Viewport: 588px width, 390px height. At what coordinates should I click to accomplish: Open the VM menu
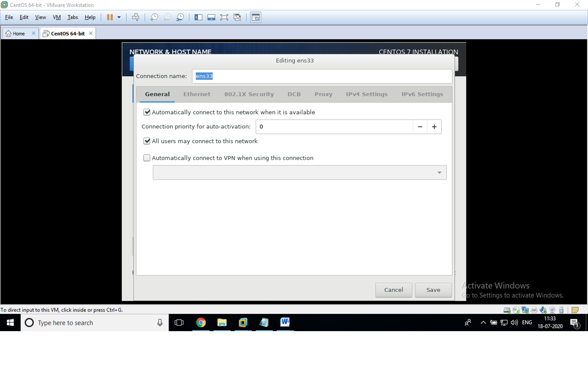[56, 17]
